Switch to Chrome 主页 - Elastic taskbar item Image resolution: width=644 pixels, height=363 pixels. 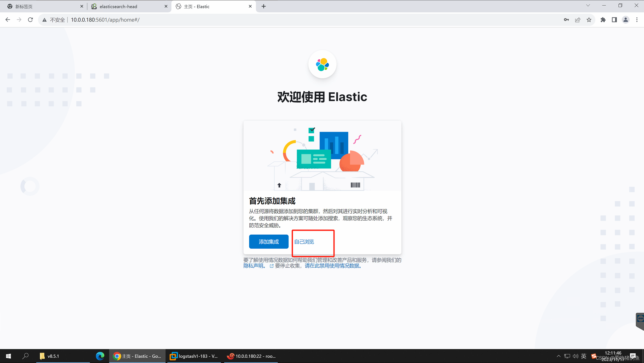pyautogui.click(x=137, y=356)
